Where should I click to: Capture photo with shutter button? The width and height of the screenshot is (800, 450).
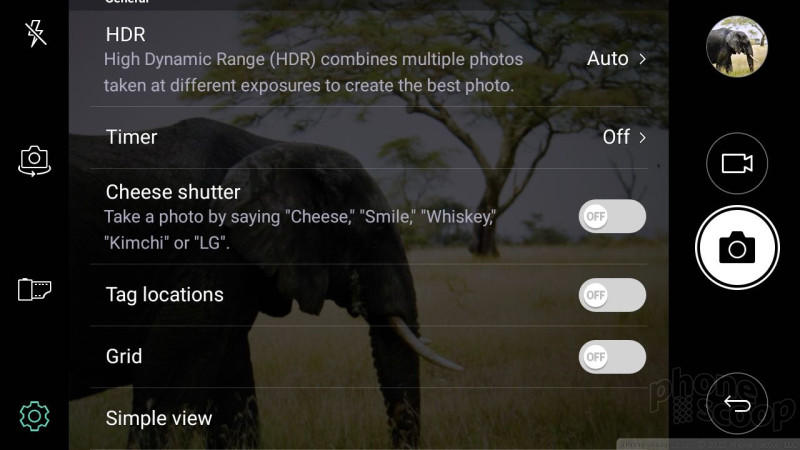tap(737, 248)
